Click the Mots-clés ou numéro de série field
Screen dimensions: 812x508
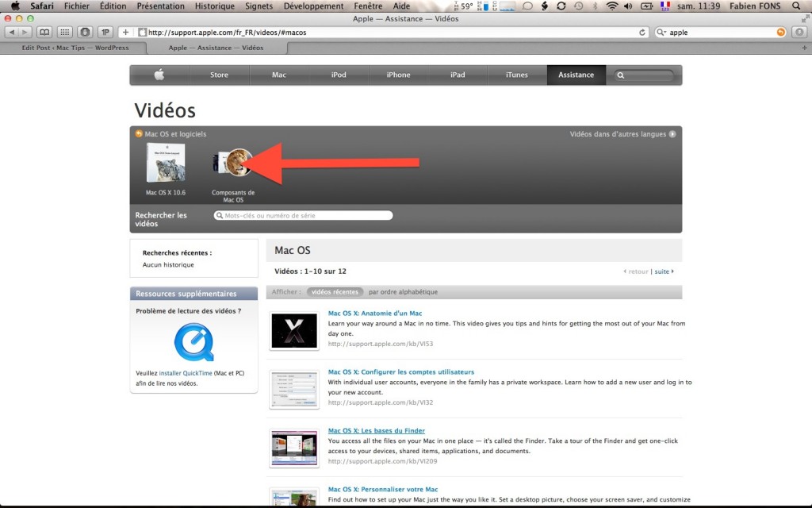pyautogui.click(x=304, y=216)
